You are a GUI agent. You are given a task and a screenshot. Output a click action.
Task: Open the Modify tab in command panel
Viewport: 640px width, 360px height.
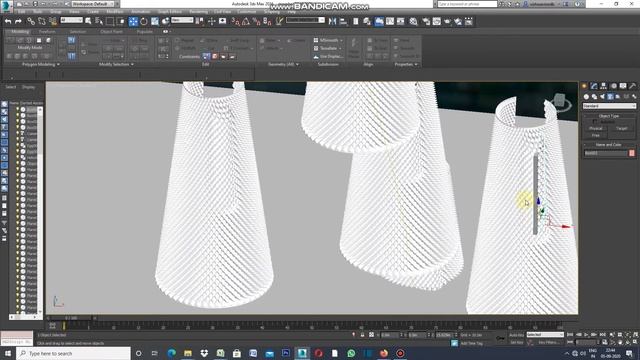tap(594, 86)
